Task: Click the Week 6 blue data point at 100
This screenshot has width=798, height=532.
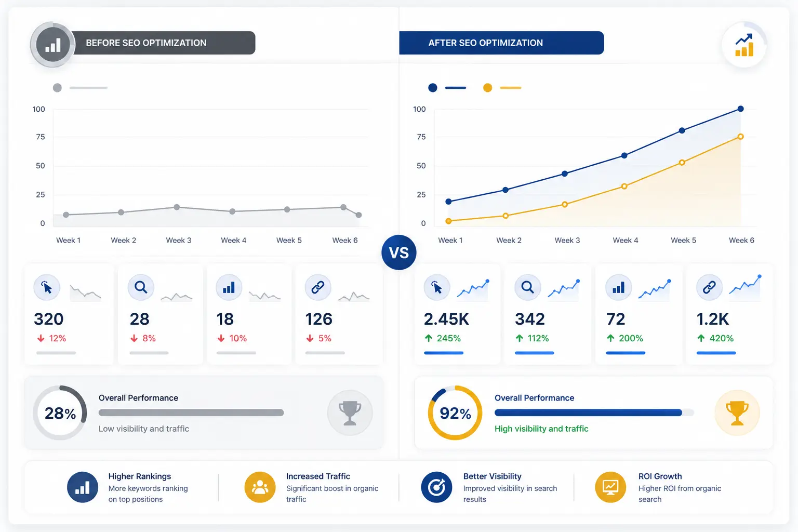Action: coord(741,109)
